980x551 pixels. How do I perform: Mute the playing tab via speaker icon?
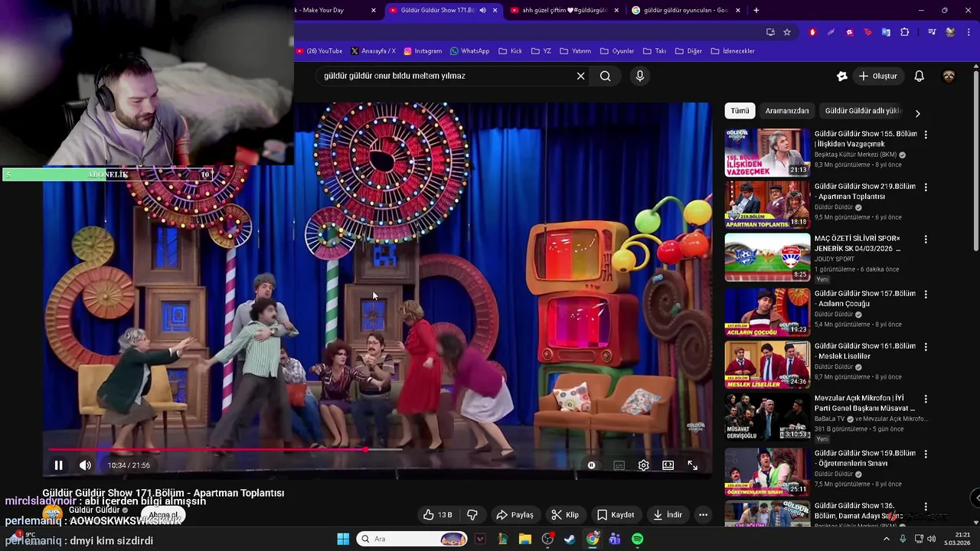click(483, 10)
